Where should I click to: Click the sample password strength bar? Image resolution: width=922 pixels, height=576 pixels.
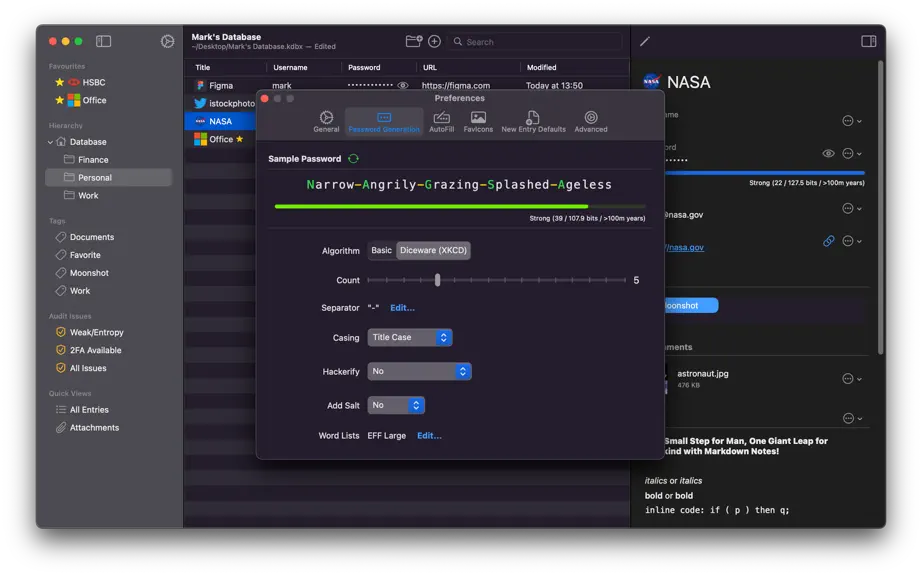pyautogui.click(x=460, y=207)
